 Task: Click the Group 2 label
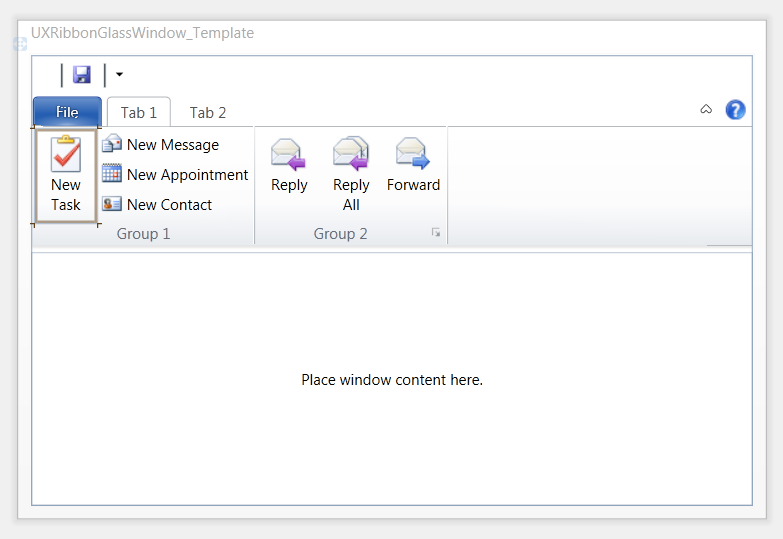(341, 234)
